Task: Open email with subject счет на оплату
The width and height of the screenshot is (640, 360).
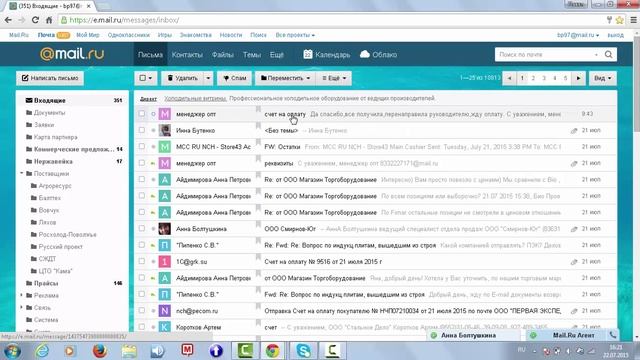Action: [x=285, y=114]
